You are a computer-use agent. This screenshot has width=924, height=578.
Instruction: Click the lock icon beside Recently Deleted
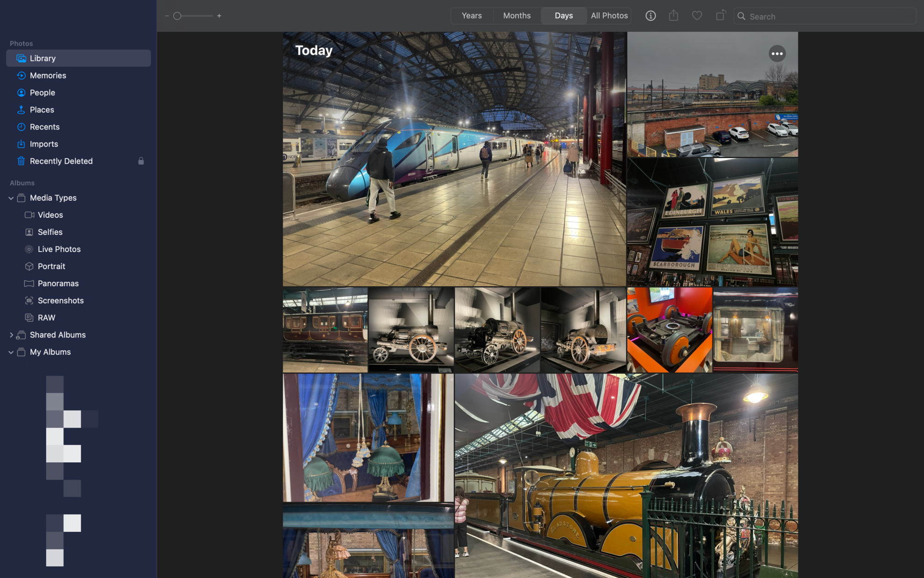[141, 161]
